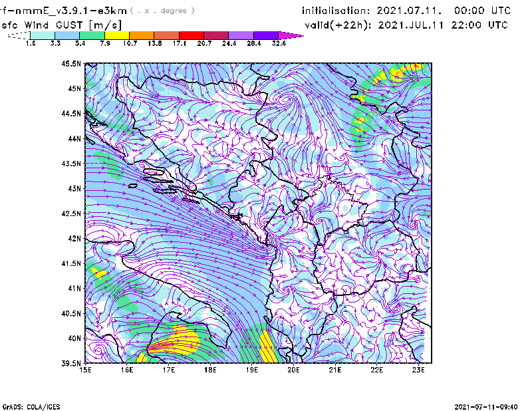Click the 'sfc Wind GUST [m/s]' title
The width and height of the screenshot is (532, 411).
[x=62, y=25]
